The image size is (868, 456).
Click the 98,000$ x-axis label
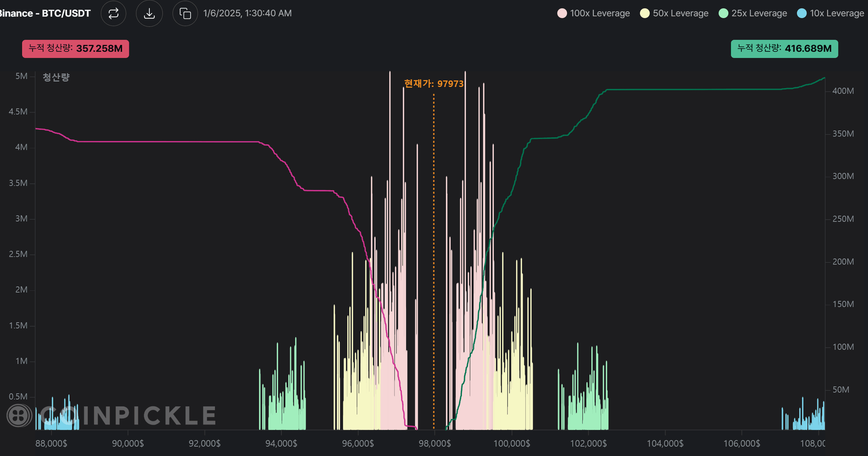434,444
